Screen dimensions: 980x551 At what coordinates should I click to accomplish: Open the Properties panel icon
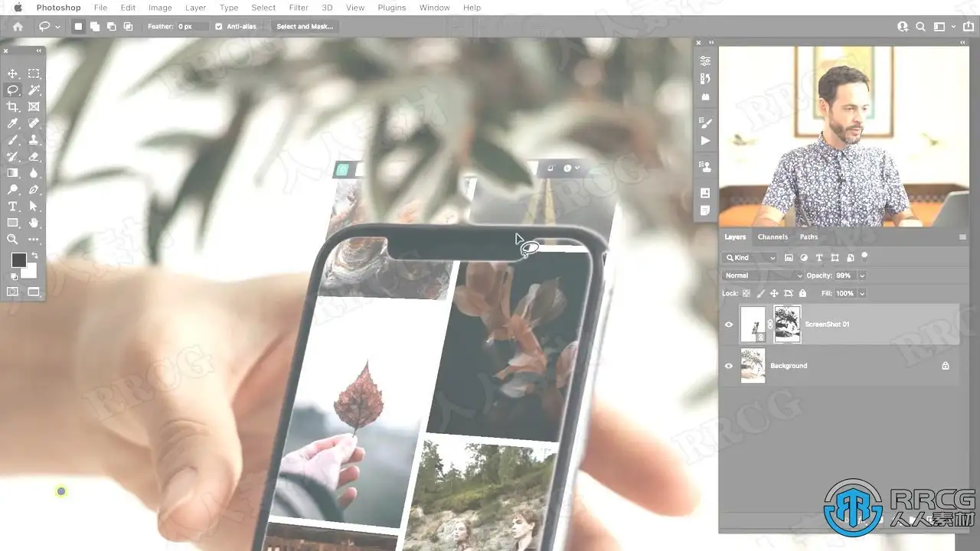tap(705, 60)
